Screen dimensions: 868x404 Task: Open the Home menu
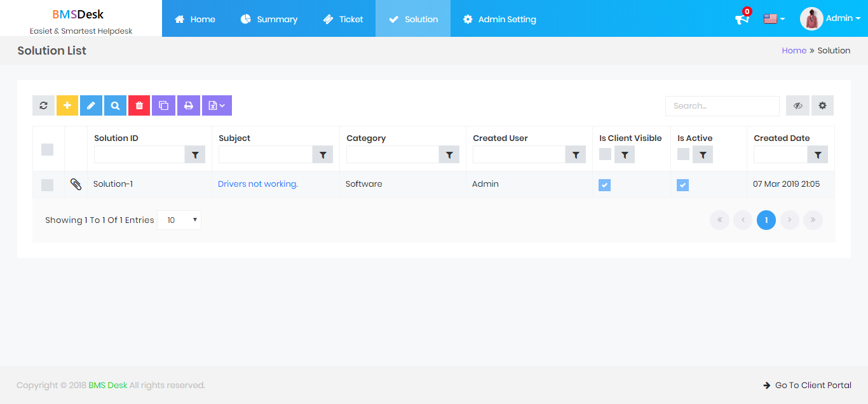pyautogui.click(x=195, y=19)
